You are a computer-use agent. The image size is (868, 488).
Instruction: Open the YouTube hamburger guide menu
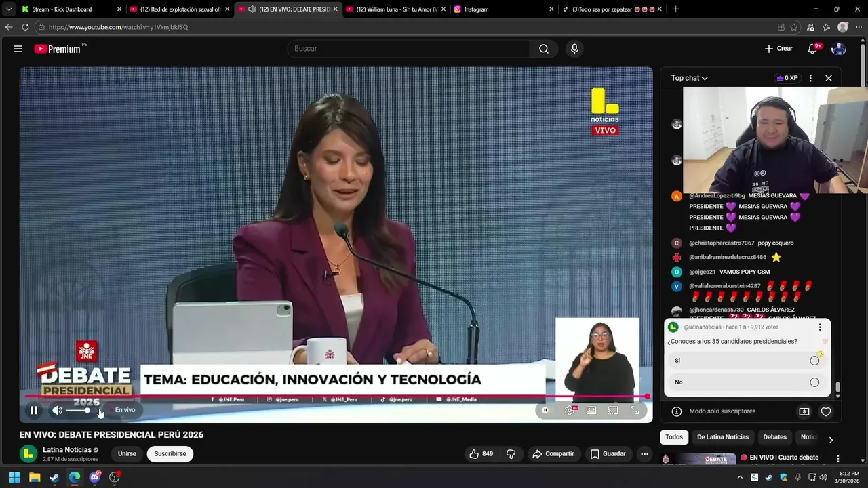click(18, 49)
